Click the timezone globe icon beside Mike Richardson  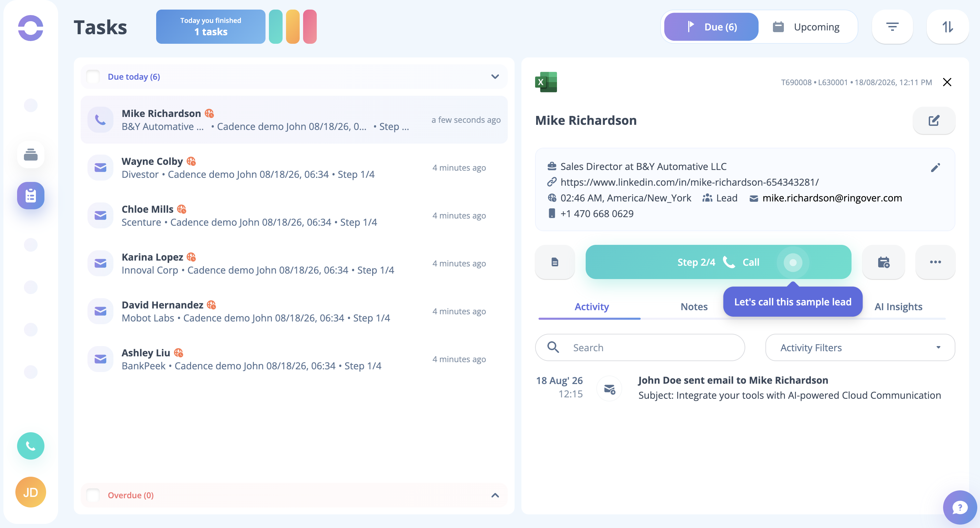(x=209, y=114)
